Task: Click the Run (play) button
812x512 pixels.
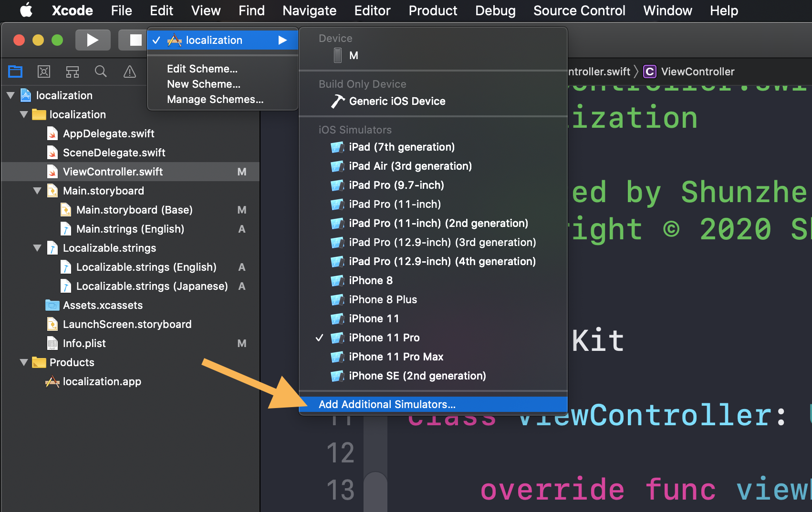Action: (93, 40)
